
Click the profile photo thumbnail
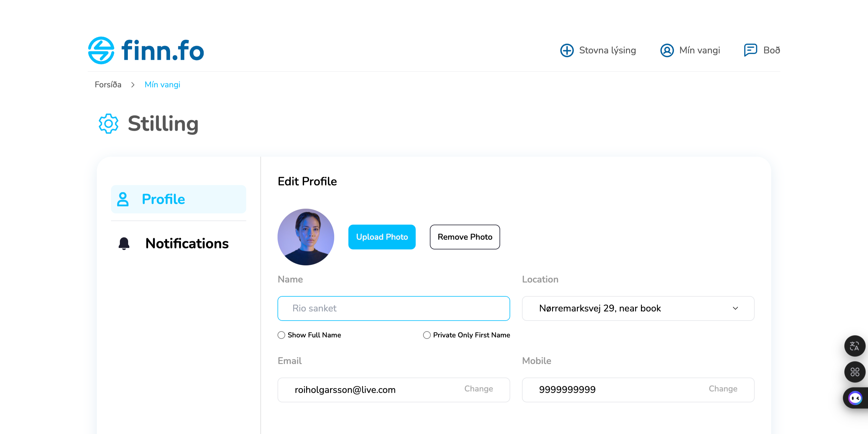pos(306,237)
